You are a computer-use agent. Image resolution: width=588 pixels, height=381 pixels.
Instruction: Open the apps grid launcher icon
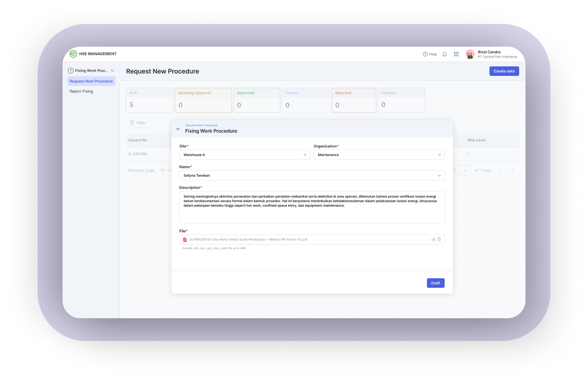[x=456, y=54]
